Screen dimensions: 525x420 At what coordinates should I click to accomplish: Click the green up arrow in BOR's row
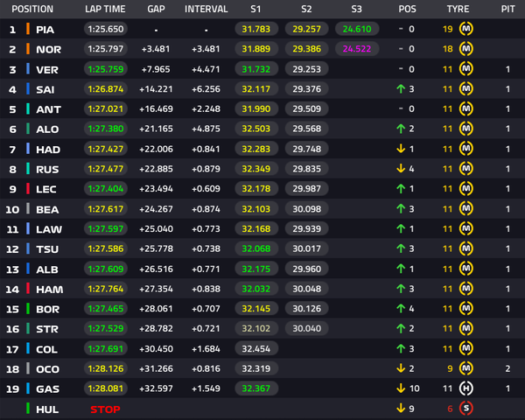(401, 309)
